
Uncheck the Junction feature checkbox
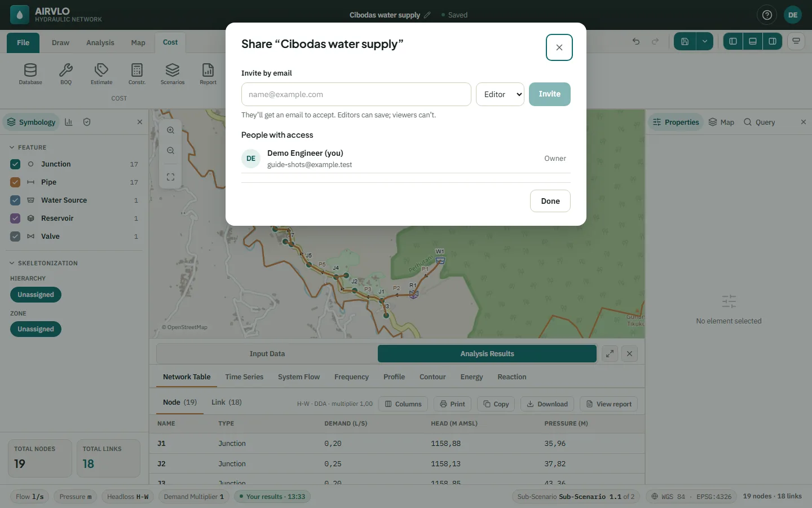pos(15,164)
